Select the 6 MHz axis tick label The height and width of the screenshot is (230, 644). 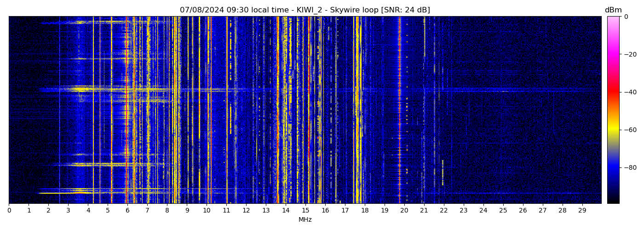coord(127,210)
